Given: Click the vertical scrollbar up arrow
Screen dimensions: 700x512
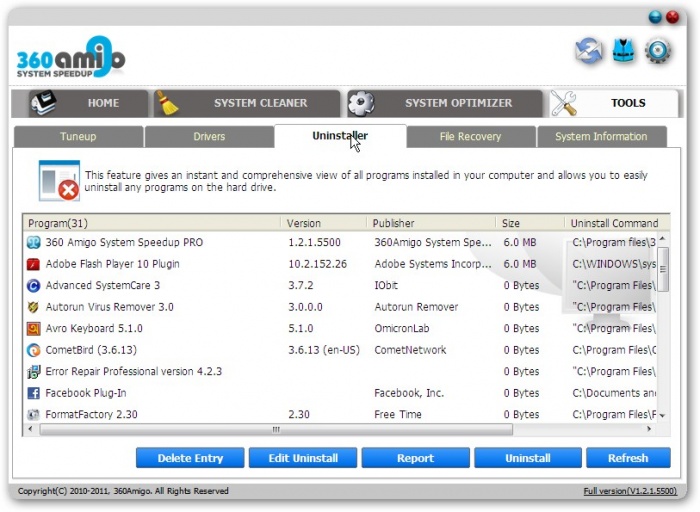Looking at the screenshot, I should click(663, 238).
